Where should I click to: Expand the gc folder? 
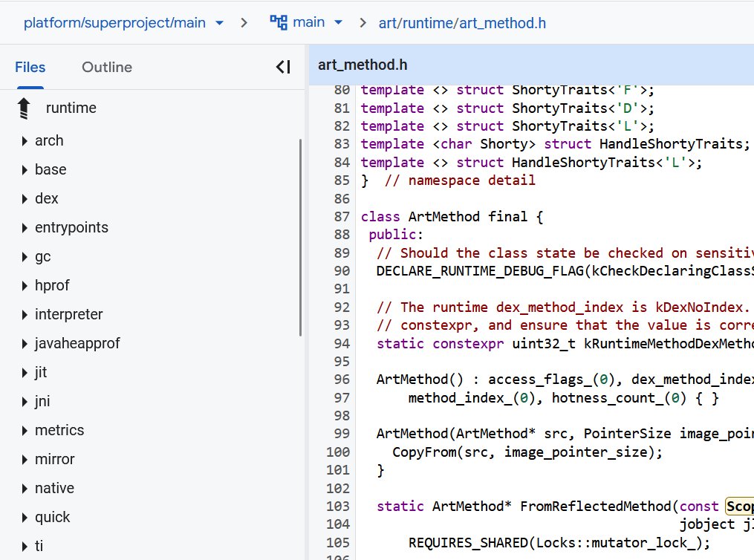(25, 257)
